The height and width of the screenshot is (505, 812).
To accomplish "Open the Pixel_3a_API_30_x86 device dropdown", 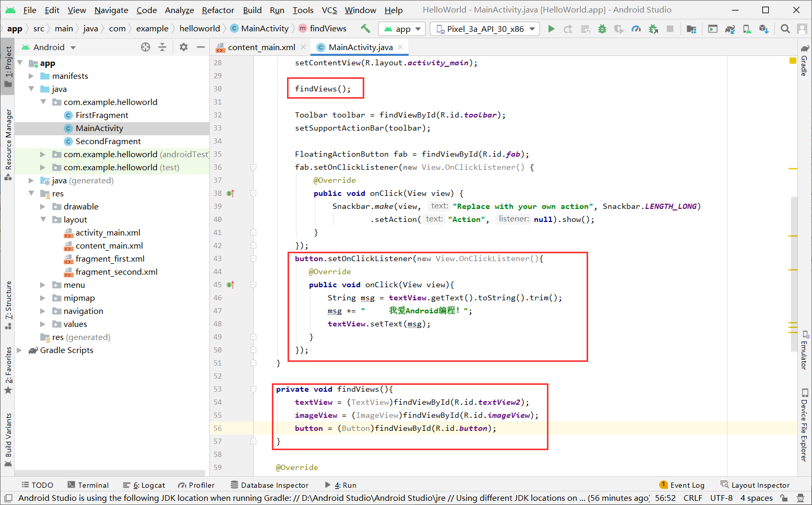I will (485, 29).
